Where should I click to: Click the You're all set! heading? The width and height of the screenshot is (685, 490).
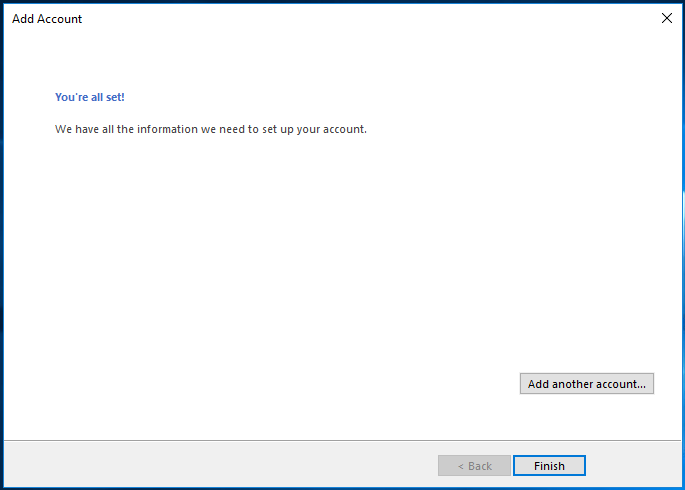pos(90,97)
